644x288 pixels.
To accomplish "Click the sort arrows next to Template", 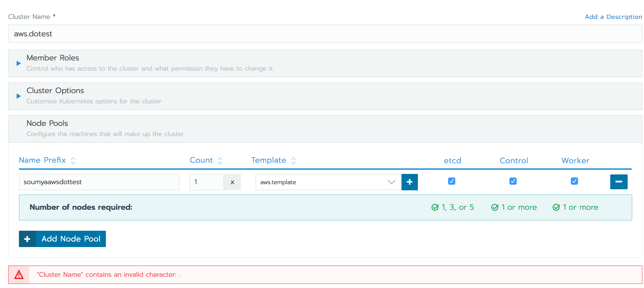I will [293, 161].
